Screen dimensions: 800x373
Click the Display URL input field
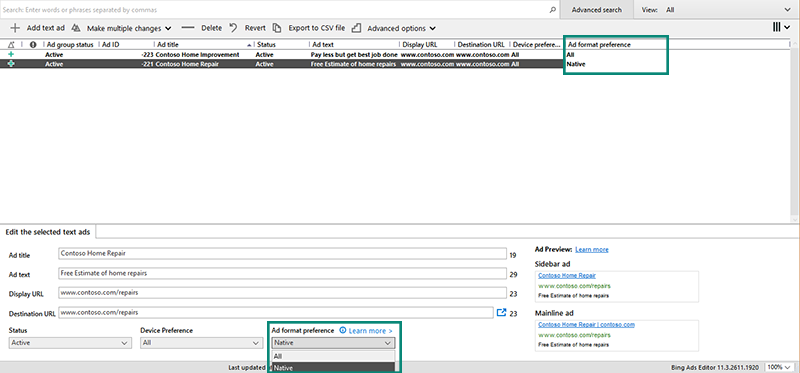click(283, 293)
